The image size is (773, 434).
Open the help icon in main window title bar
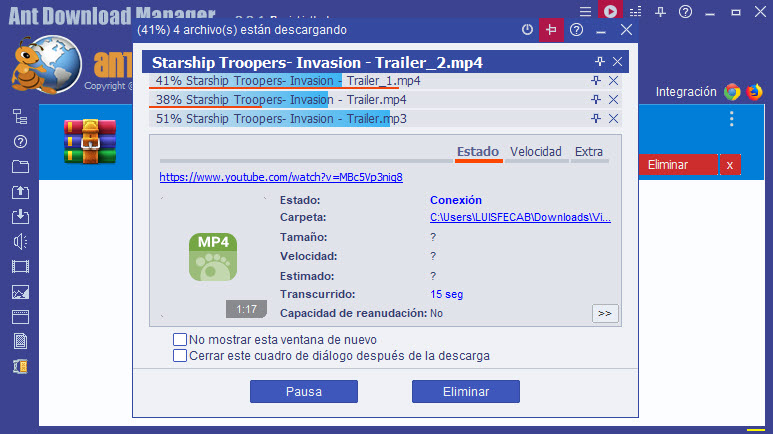click(x=685, y=11)
